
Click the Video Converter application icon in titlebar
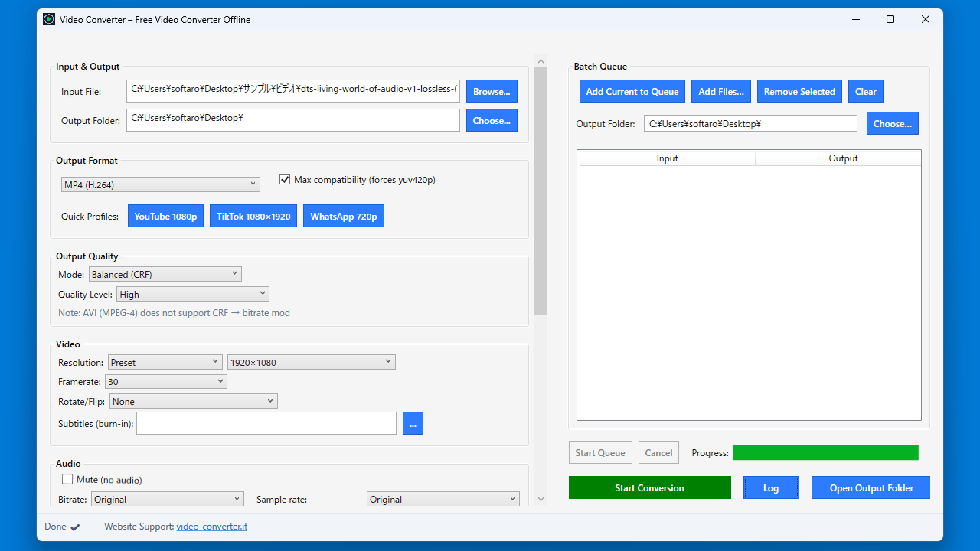48,18
